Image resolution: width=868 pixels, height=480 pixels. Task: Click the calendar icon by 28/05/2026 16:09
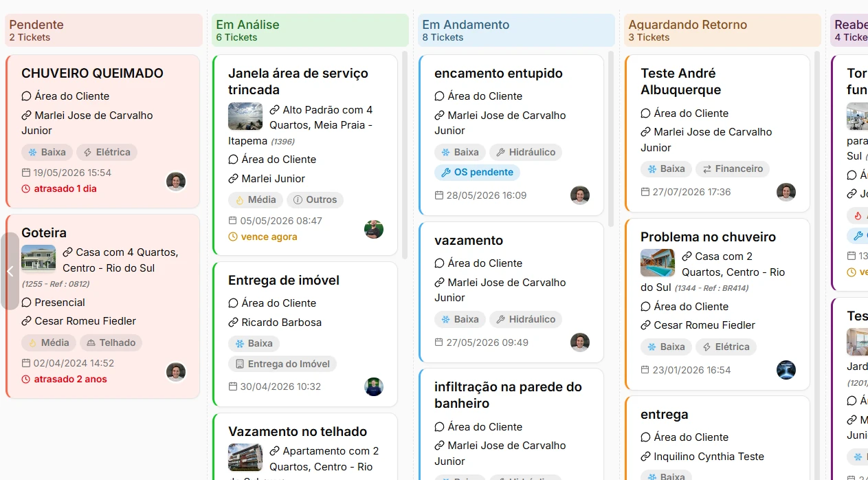pos(439,195)
